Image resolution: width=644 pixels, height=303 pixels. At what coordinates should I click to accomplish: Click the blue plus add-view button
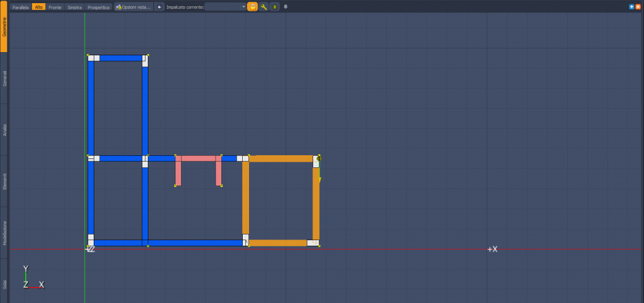631,6
